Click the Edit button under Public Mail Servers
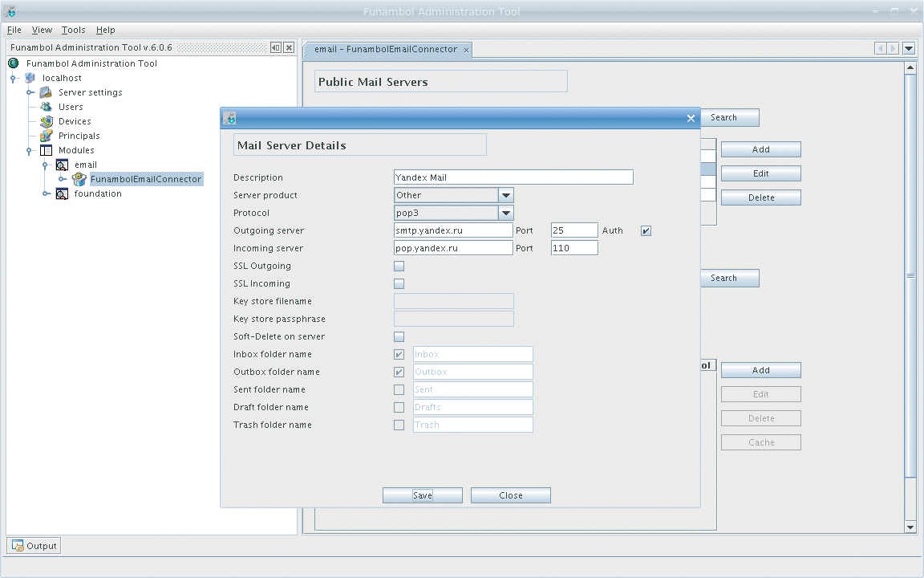Screen dimensions: 924x578 [x=760, y=173]
